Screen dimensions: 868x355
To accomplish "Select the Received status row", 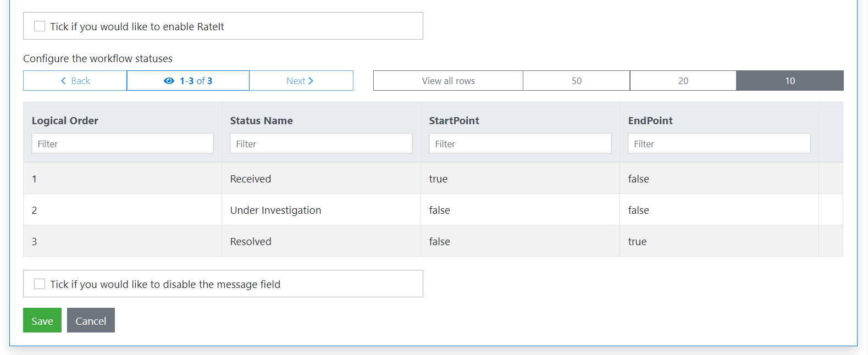I will coord(251,179).
